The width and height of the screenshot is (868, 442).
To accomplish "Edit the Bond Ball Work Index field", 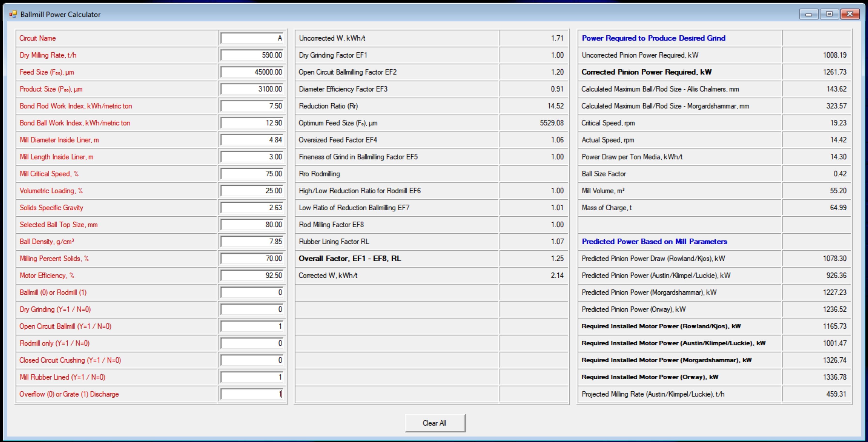I will (252, 123).
